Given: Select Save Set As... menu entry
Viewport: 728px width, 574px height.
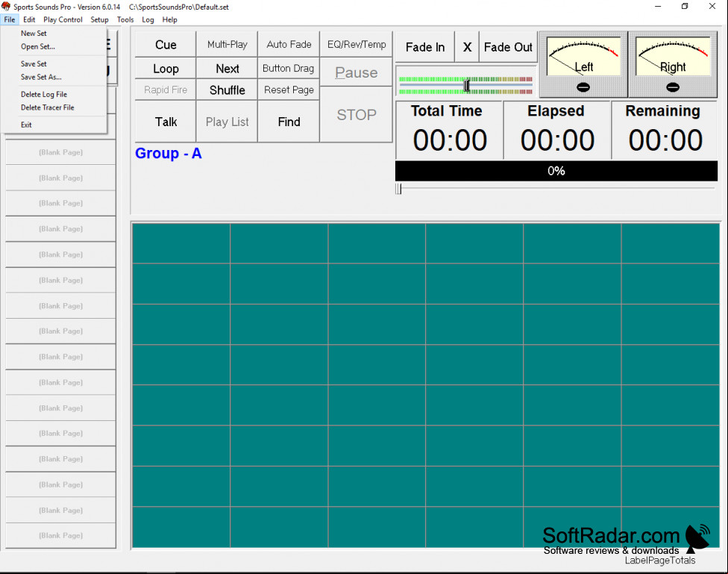Looking at the screenshot, I should pyautogui.click(x=54, y=77).
